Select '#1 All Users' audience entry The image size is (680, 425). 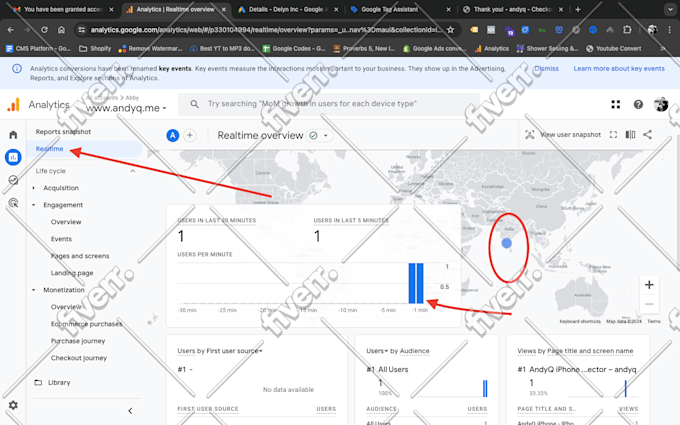click(387, 369)
